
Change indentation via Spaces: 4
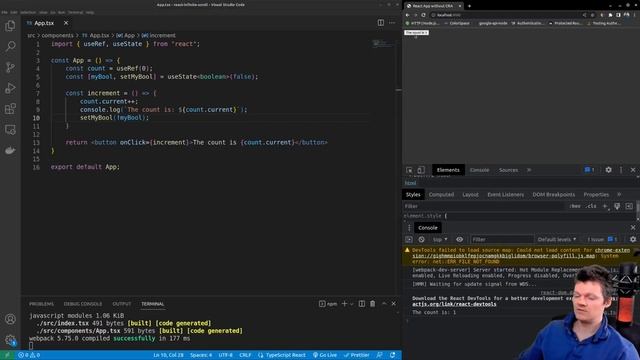tap(201, 355)
